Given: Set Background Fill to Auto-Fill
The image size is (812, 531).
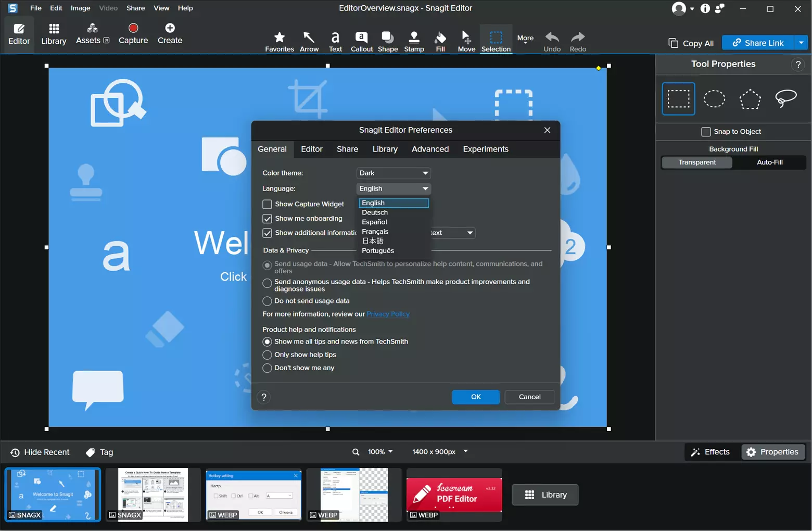Looking at the screenshot, I should pyautogui.click(x=769, y=162).
